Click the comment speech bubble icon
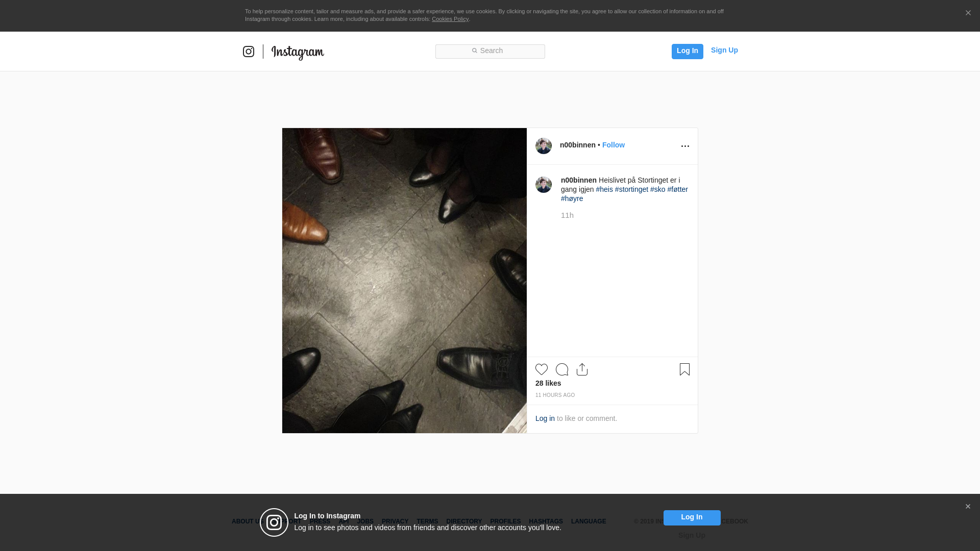 [x=562, y=369]
